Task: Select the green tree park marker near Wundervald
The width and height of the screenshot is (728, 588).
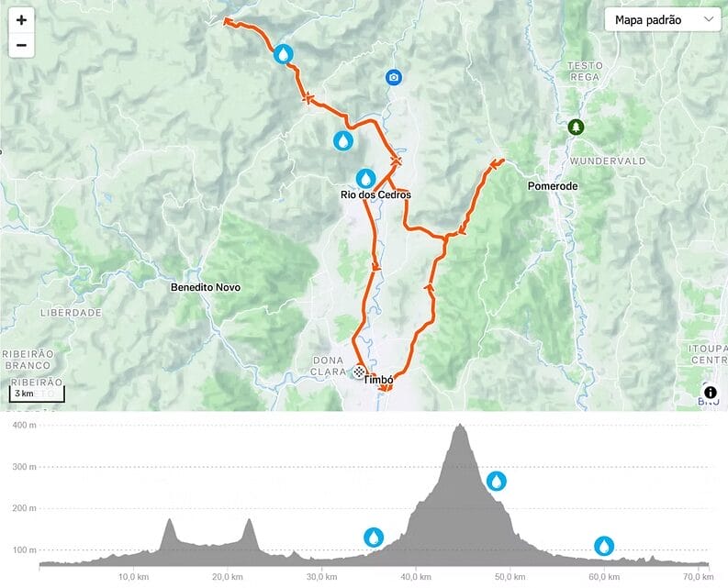Action: point(576,127)
